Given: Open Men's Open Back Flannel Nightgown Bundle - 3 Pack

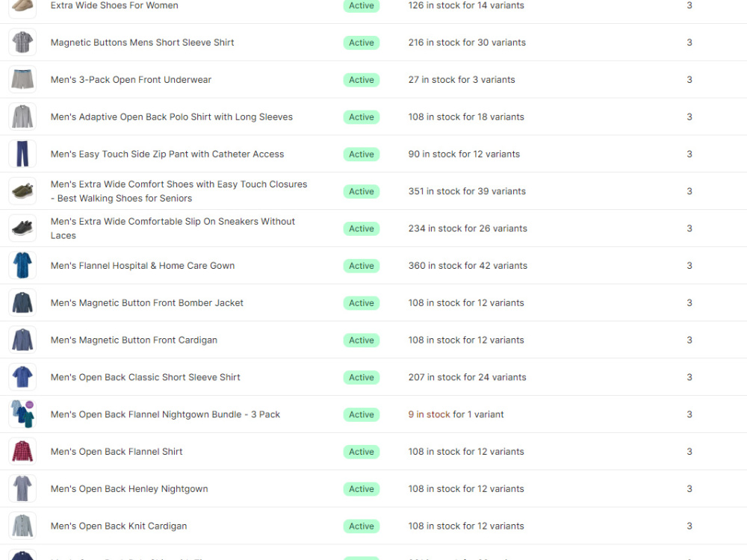Looking at the screenshot, I should click(x=165, y=414).
